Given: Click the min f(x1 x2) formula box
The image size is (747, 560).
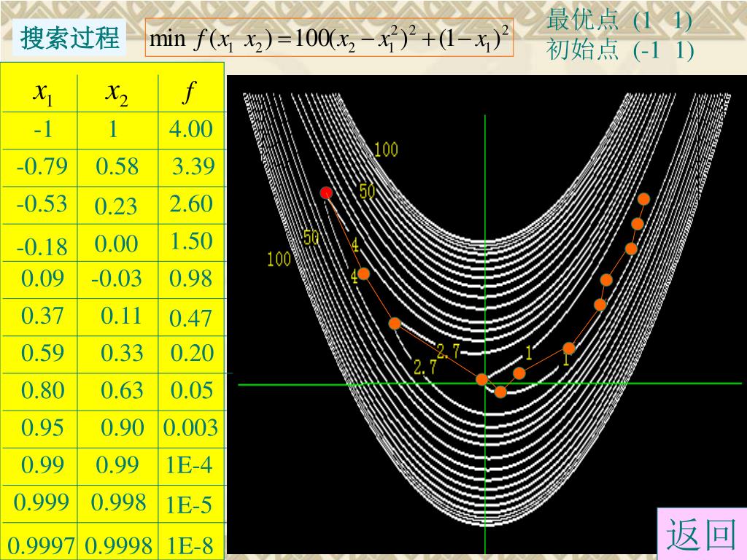Looking at the screenshot, I should coord(329,37).
